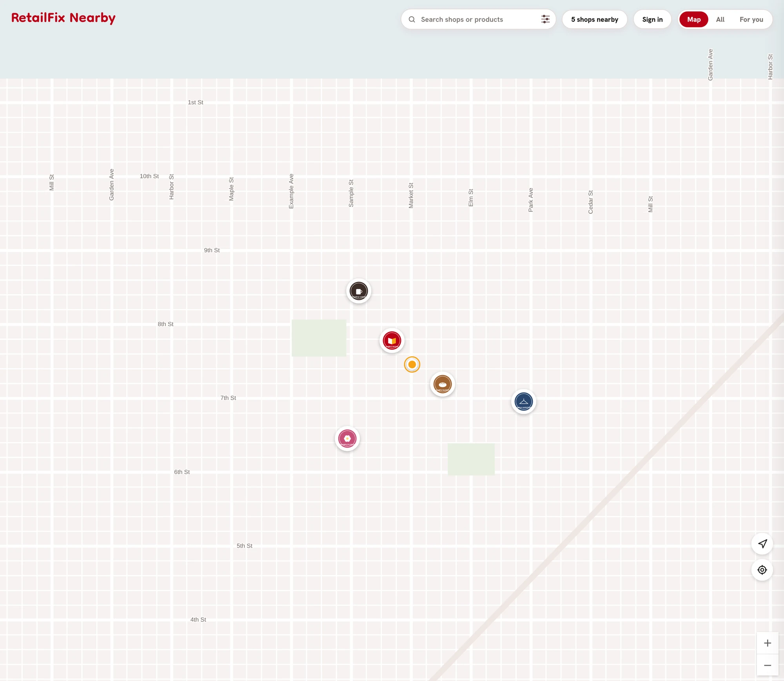Click the 7th St map label
Image resolution: width=784 pixels, height=681 pixels.
228,398
